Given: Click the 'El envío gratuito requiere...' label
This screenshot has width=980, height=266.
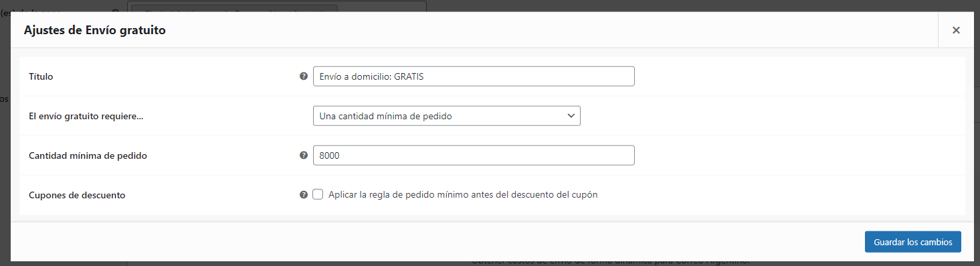Looking at the screenshot, I should (x=86, y=116).
